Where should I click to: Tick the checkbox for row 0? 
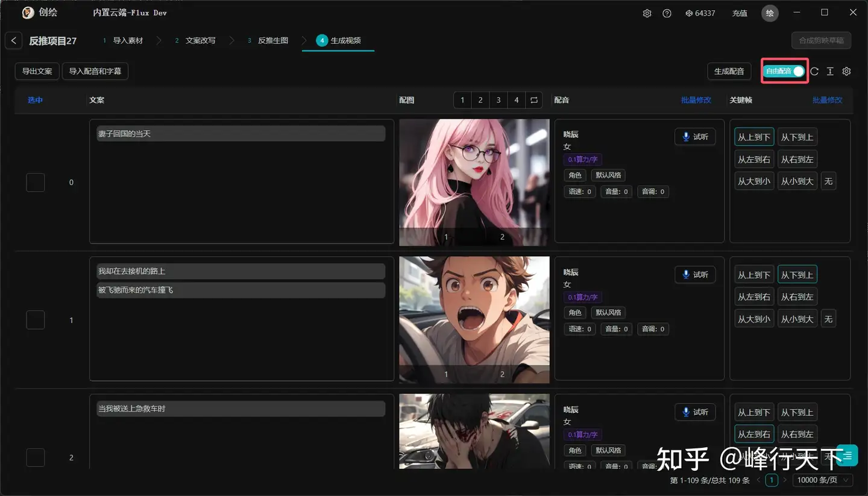click(x=36, y=182)
